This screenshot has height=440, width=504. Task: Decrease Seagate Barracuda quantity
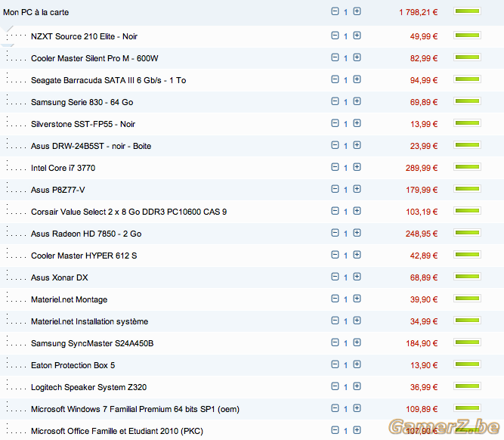pos(335,79)
